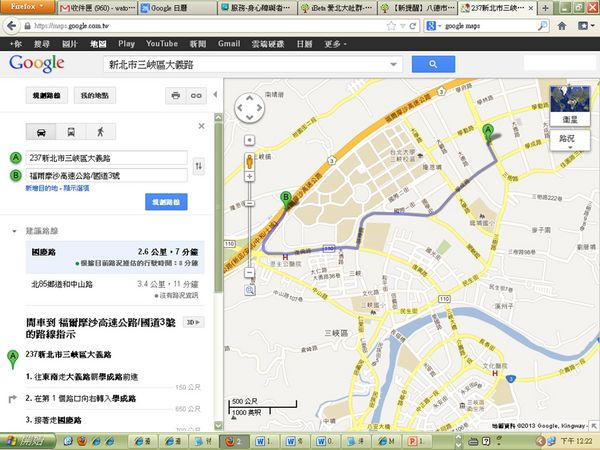Collapse the 建議路線 suggested routes section
The image size is (600, 450).
[x=12, y=231]
